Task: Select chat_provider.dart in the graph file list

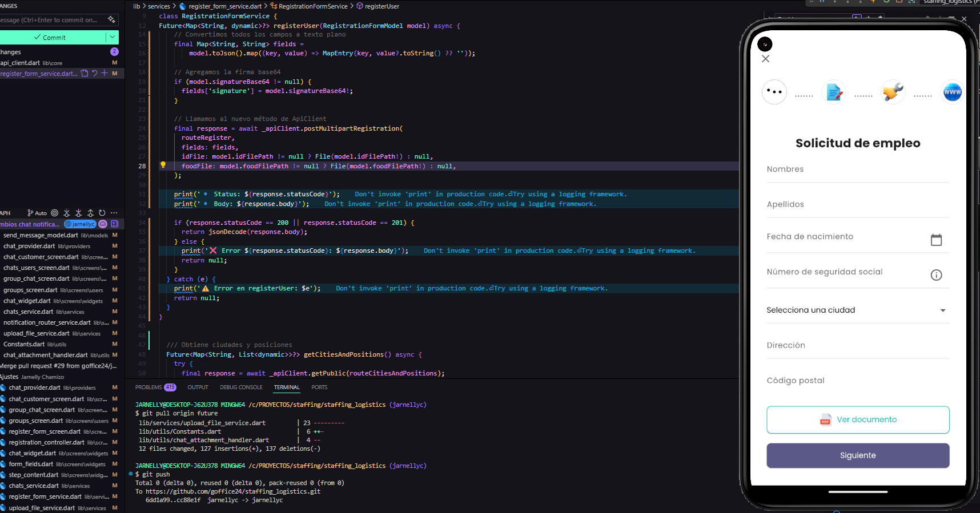Action: tap(29, 246)
